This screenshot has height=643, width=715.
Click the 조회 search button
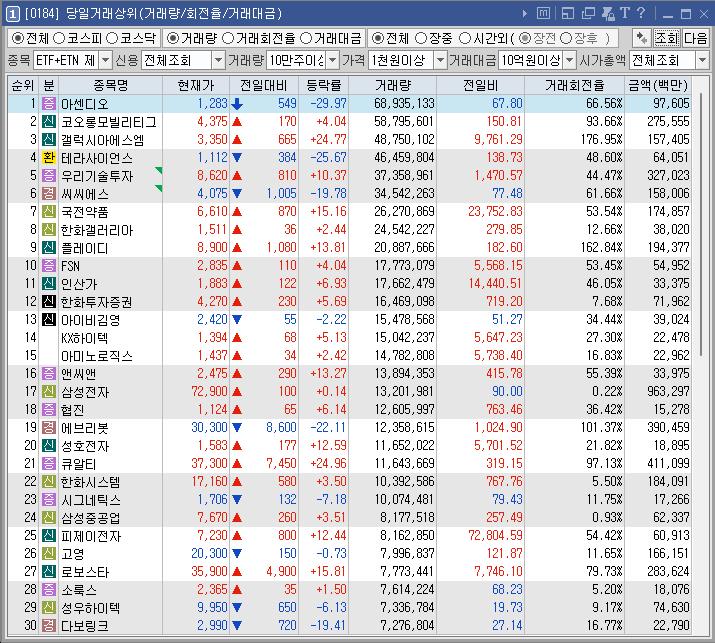click(x=667, y=38)
